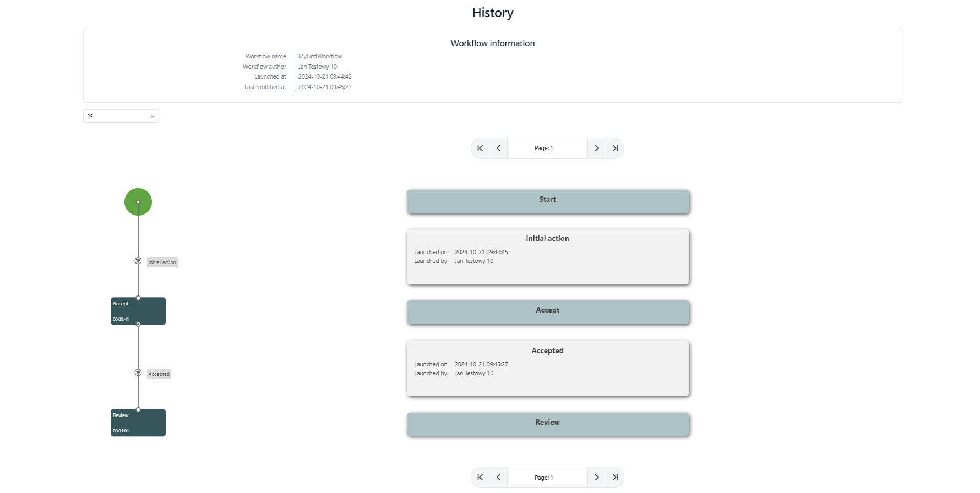Click the Review history bar
This screenshot has width=980, height=493.
coord(547,424)
